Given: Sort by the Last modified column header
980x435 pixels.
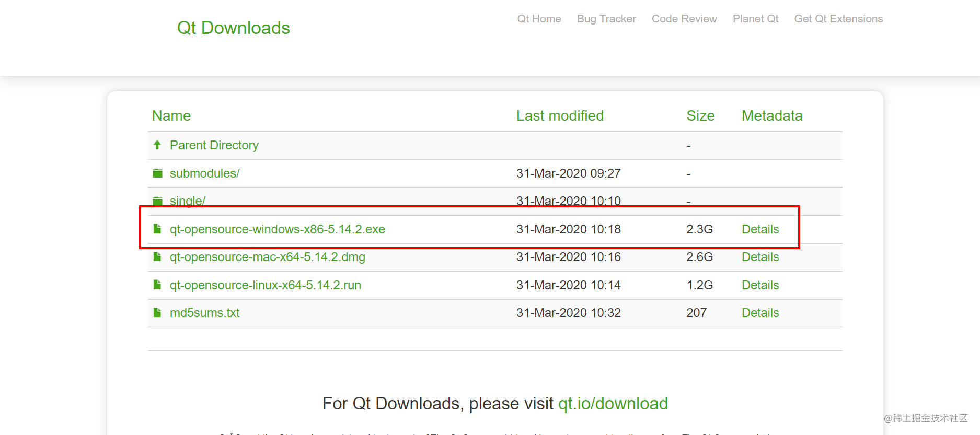Looking at the screenshot, I should 560,116.
